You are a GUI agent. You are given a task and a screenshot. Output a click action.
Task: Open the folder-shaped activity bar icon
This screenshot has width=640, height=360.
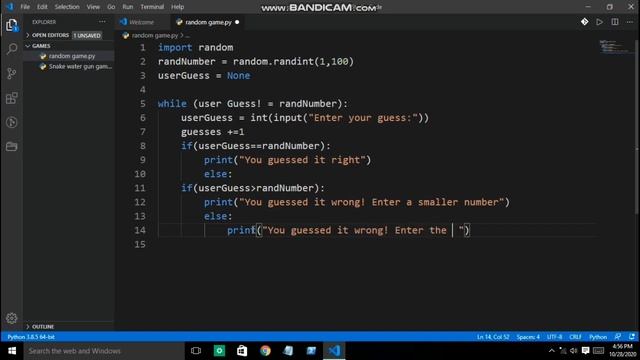point(11,146)
